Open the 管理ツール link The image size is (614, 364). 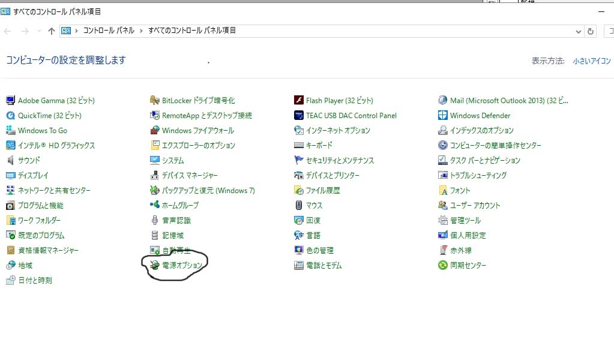pyautogui.click(x=465, y=220)
